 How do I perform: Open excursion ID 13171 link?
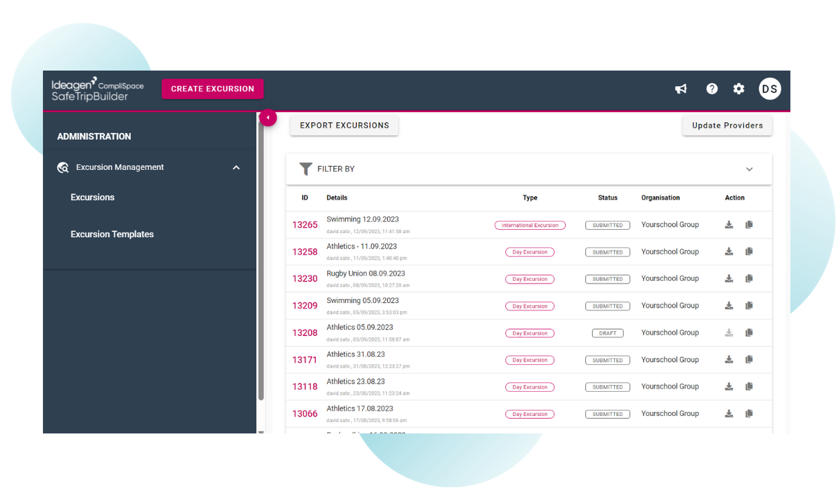(x=304, y=360)
